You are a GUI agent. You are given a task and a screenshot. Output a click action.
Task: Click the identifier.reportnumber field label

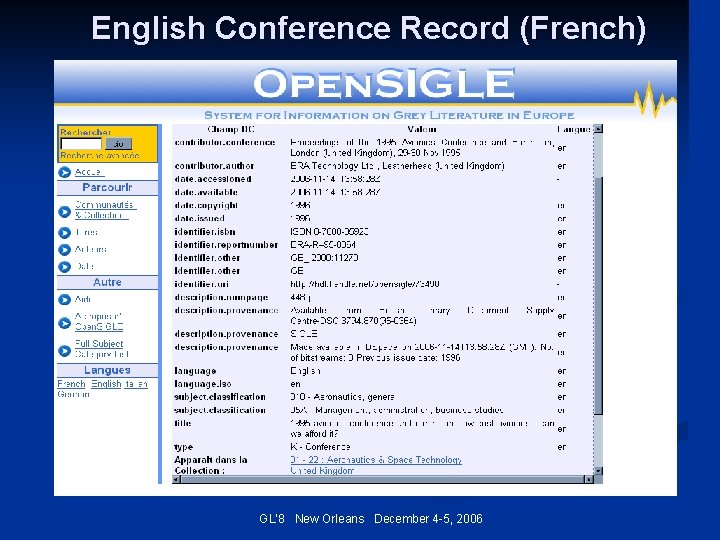click(x=226, y=245)
